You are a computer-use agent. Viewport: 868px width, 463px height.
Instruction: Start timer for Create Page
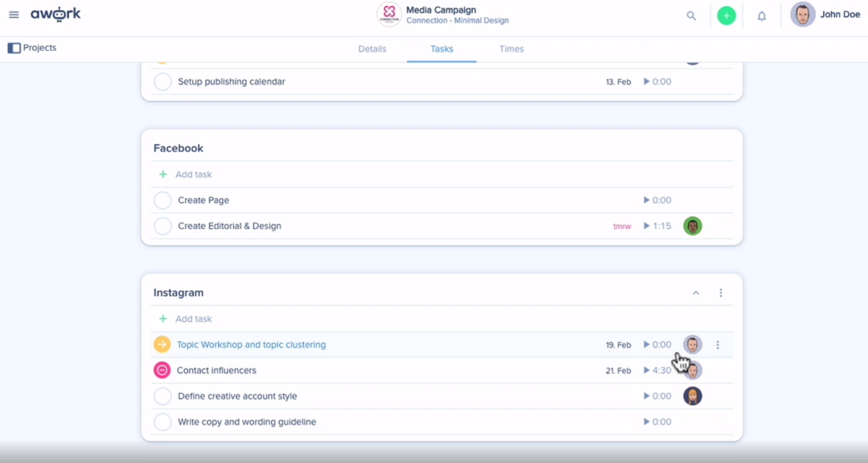(647, 200)
